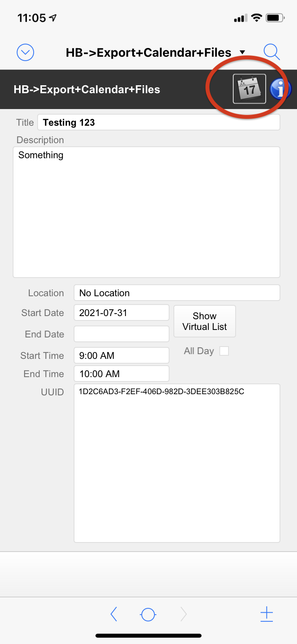Image resolution: width=297 pixels, height=644 pixels.
Task: Edit the Title field showing Testing 123
Action: coord(158,122)
